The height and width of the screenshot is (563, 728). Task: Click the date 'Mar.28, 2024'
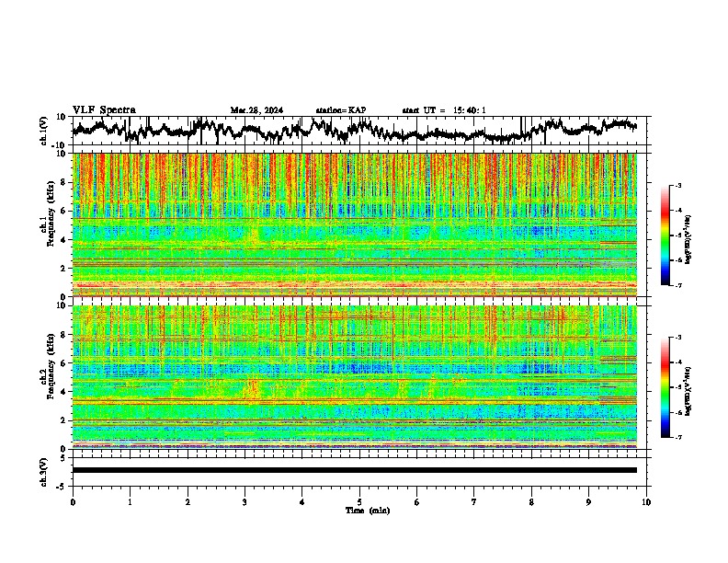coord(256,110)
